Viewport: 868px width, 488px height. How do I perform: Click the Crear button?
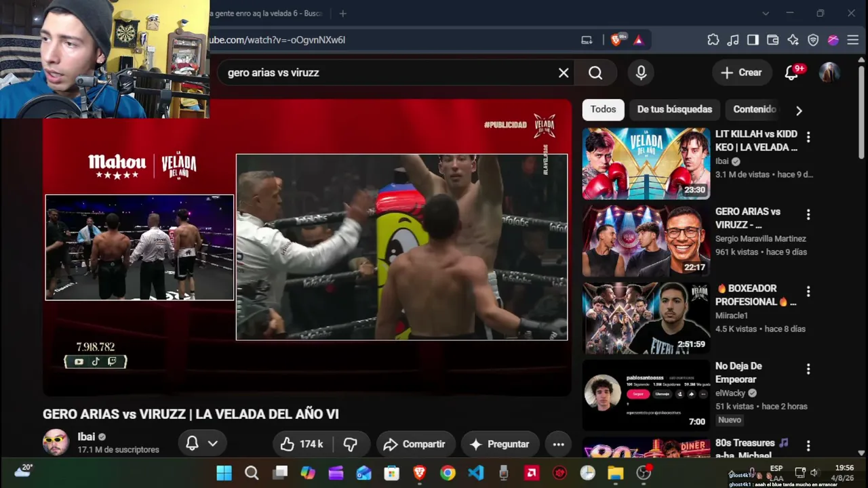coord(741,73)
